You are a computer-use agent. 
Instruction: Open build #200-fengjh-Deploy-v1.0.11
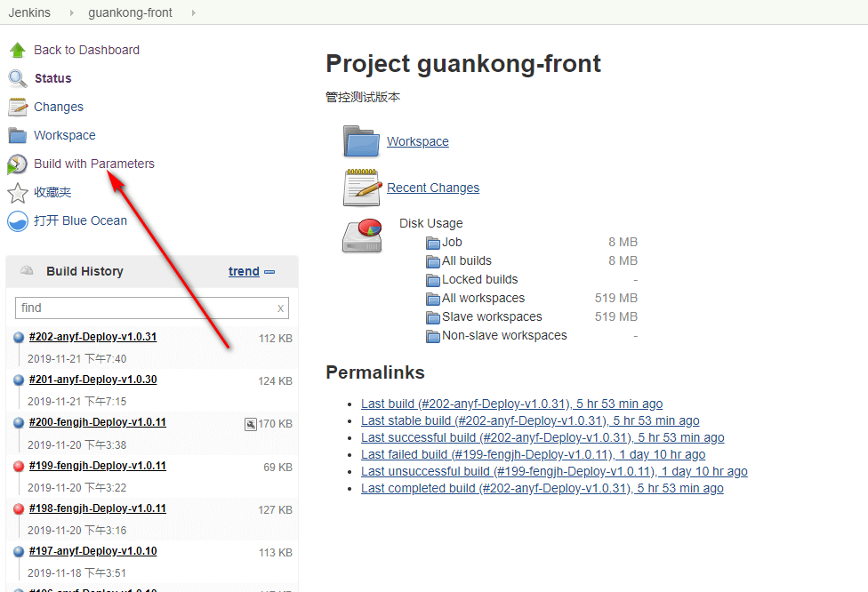(x=98, y=422)
